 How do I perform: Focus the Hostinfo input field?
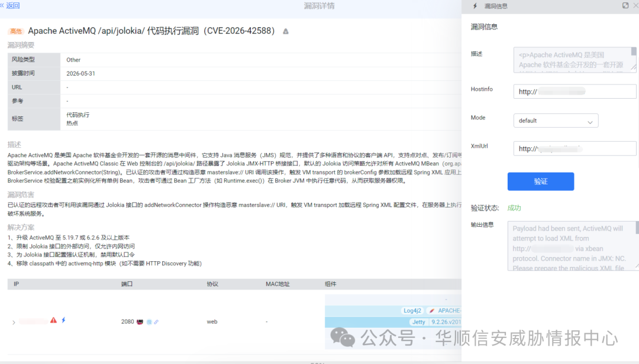tap(575, 92)
